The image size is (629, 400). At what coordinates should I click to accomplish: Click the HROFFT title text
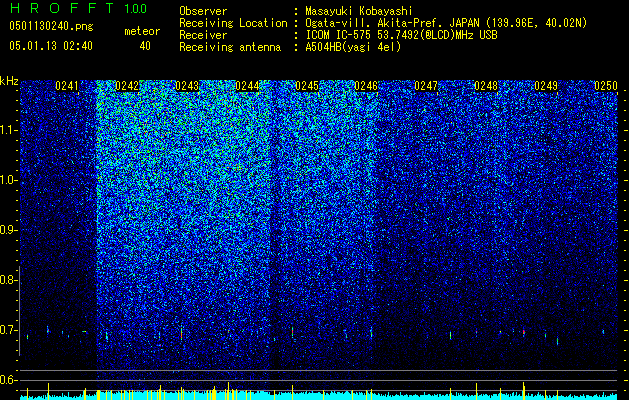coord(62,8)
